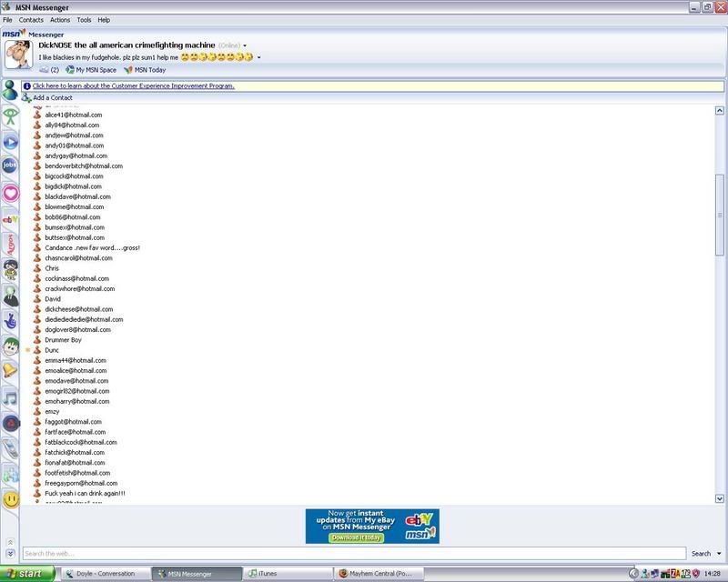The image size is (728, 582).
Task: Select the contact named David
Action: point(53,299)
